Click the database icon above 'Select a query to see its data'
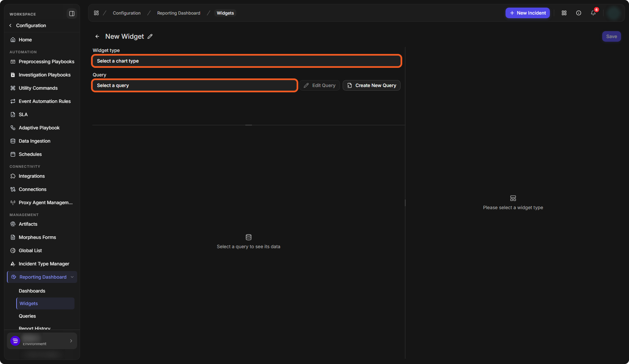Screen dimensions: 629x364 [x=249, y=237]
